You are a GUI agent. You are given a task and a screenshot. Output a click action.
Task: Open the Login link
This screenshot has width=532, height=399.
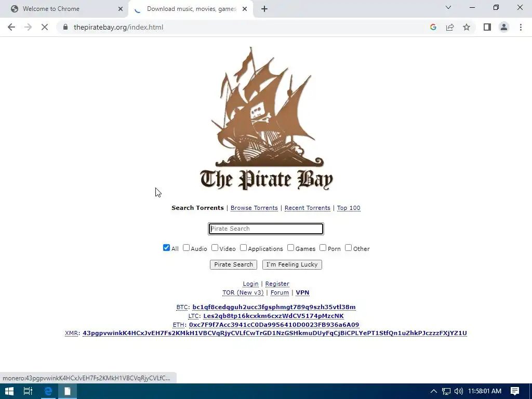coord(251,284)
